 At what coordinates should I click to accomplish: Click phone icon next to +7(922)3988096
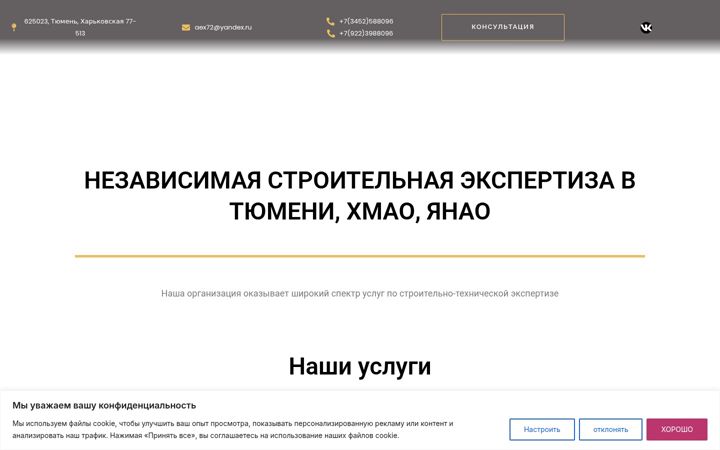pos(330,33)
